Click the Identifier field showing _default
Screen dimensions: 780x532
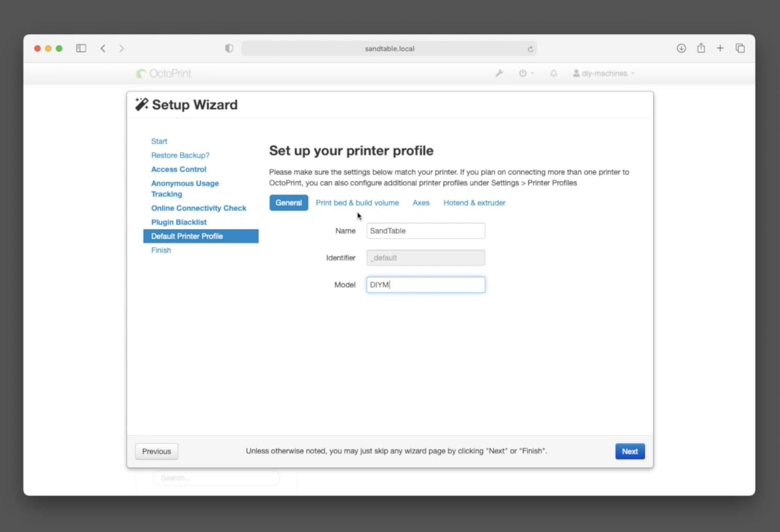[426, 258]
